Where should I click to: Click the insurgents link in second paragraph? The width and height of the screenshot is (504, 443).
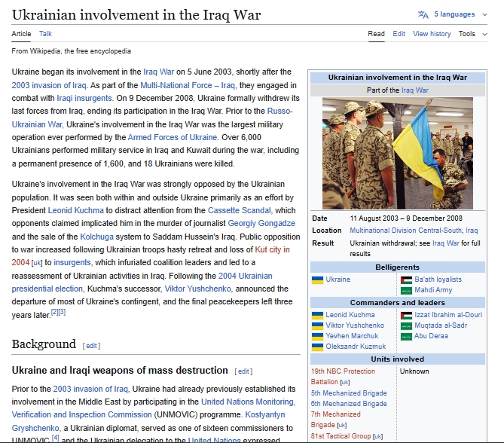click(72, 262)
